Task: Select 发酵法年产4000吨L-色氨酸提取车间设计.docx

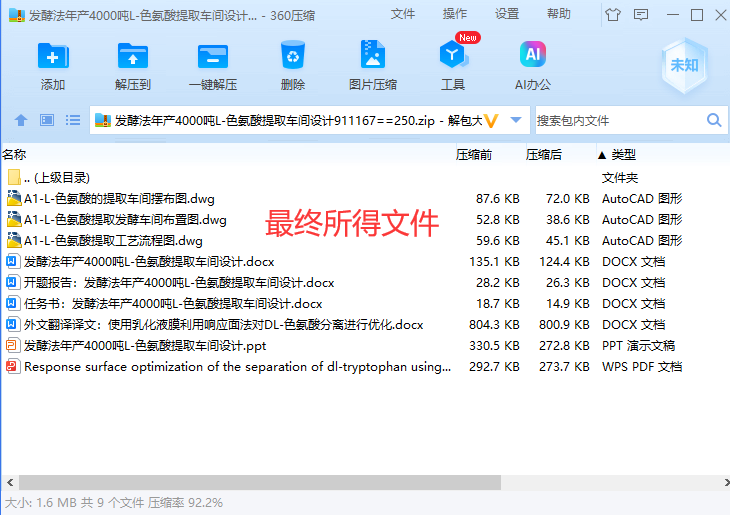Action: click(x=149, y=262)
